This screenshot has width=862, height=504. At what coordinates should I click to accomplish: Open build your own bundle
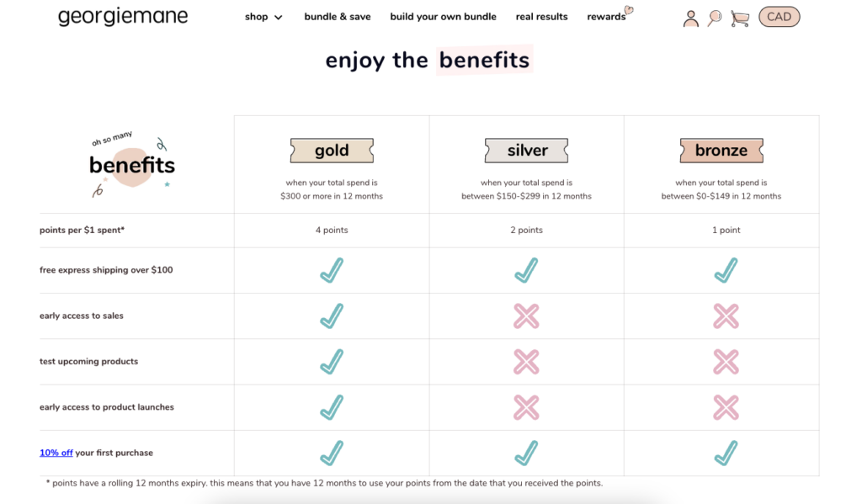[x=443, y=17]
